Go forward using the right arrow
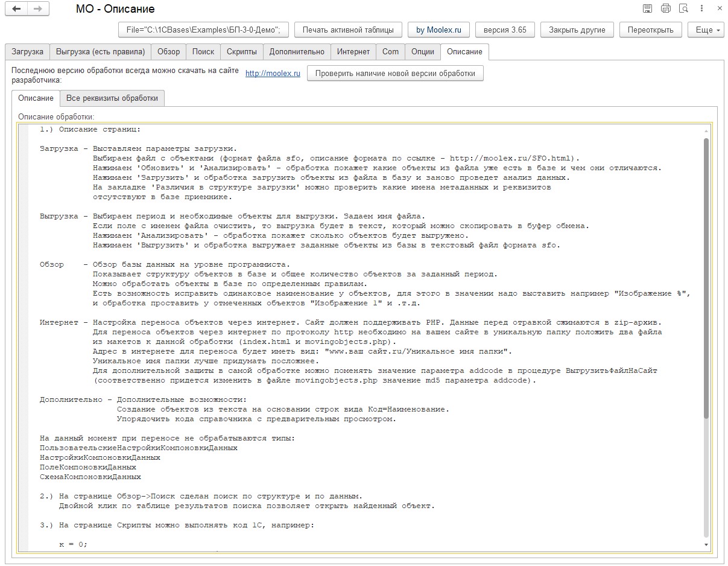This screenshot has height=566, width=728. [38, 9]
